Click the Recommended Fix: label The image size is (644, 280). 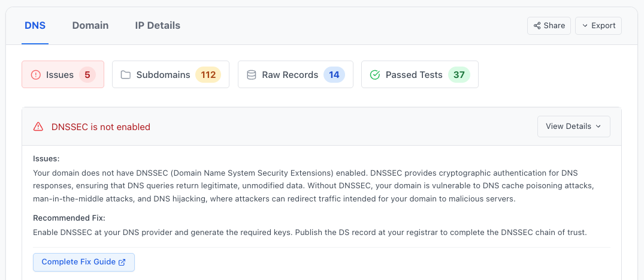coord(69,218)
